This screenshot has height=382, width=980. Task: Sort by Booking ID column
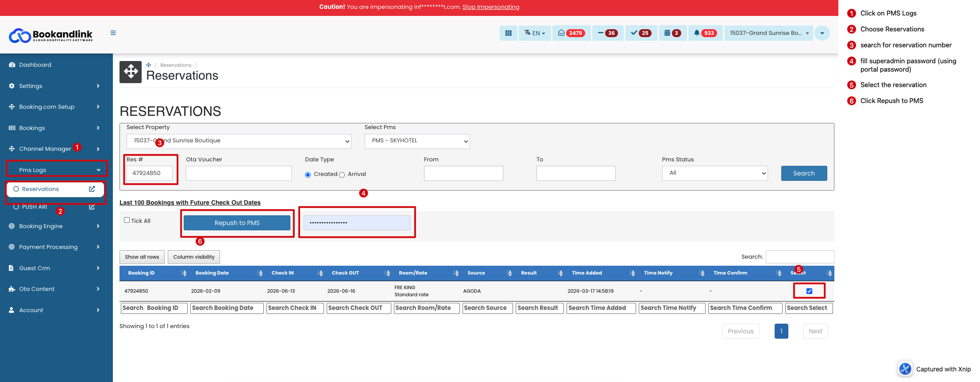[154, 273]
